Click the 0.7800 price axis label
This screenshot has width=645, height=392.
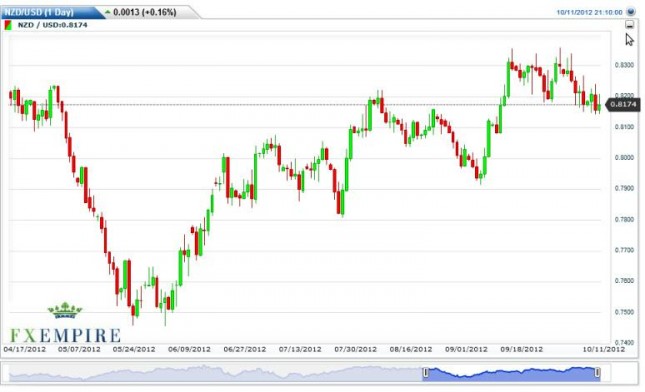(x=624, y=219)
